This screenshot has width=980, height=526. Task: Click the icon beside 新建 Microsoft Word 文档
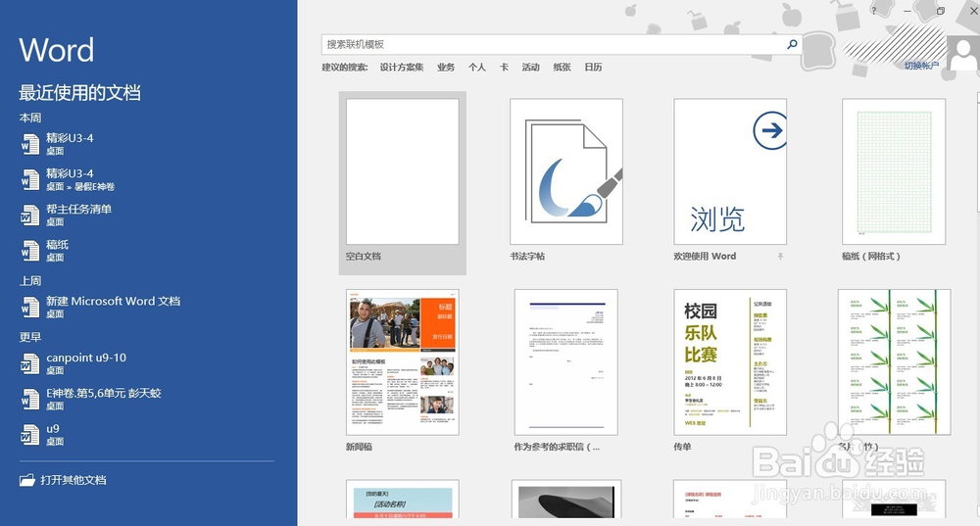click(30, 308)
